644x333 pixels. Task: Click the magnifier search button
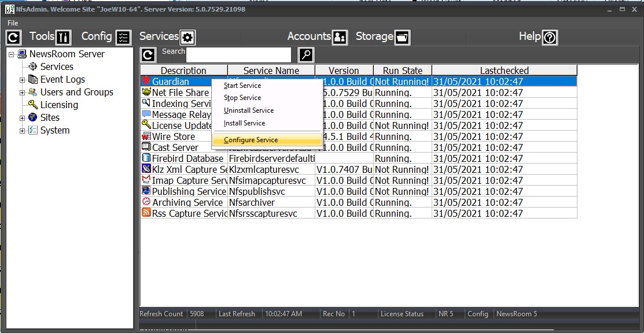[x=306, y=54]
